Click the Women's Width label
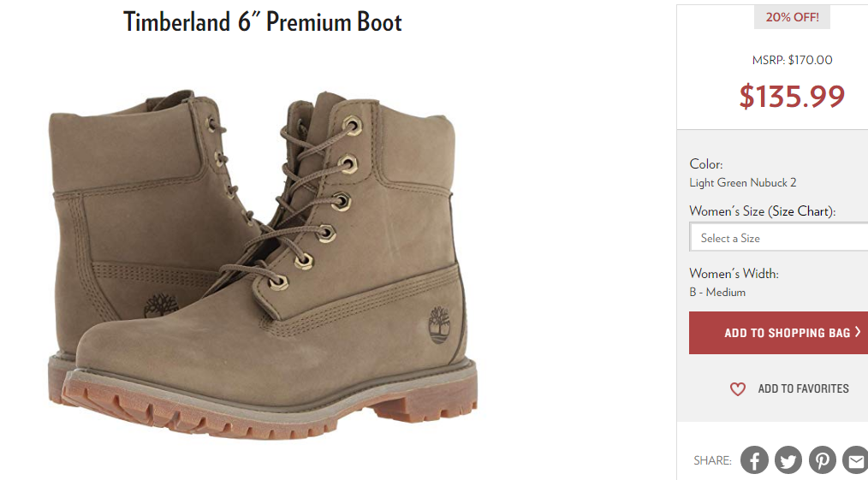 point(734,273)
